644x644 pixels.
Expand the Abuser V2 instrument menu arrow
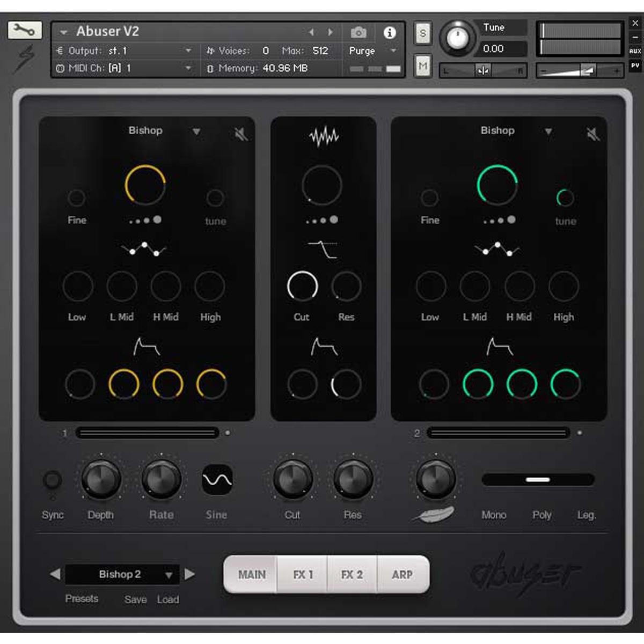point(63,33)
